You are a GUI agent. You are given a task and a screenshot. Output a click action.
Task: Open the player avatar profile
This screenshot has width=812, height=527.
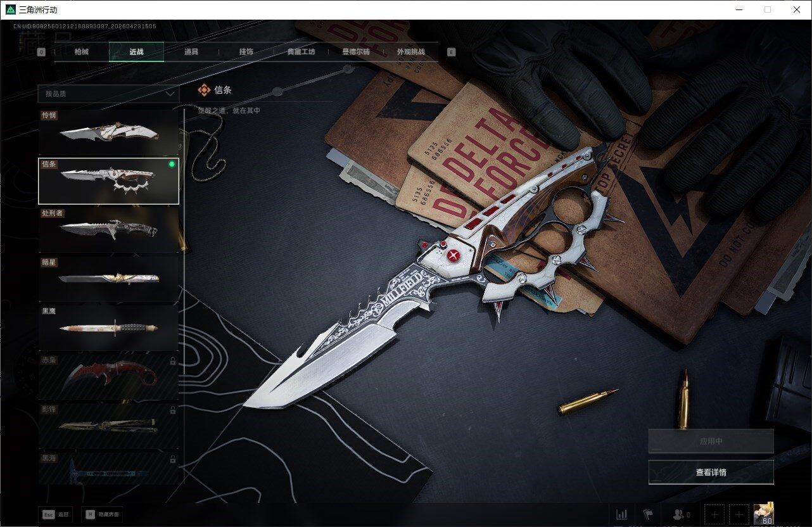click(763, 514)
